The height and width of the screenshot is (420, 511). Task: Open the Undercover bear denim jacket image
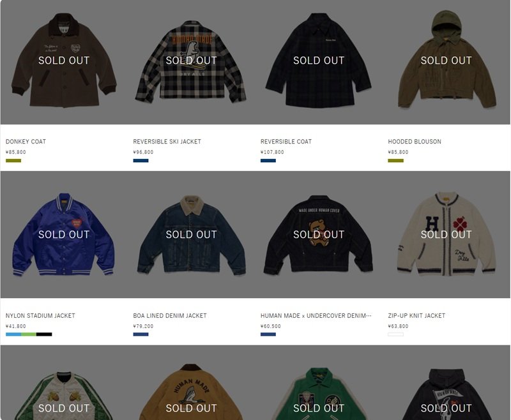pos(319,234)
